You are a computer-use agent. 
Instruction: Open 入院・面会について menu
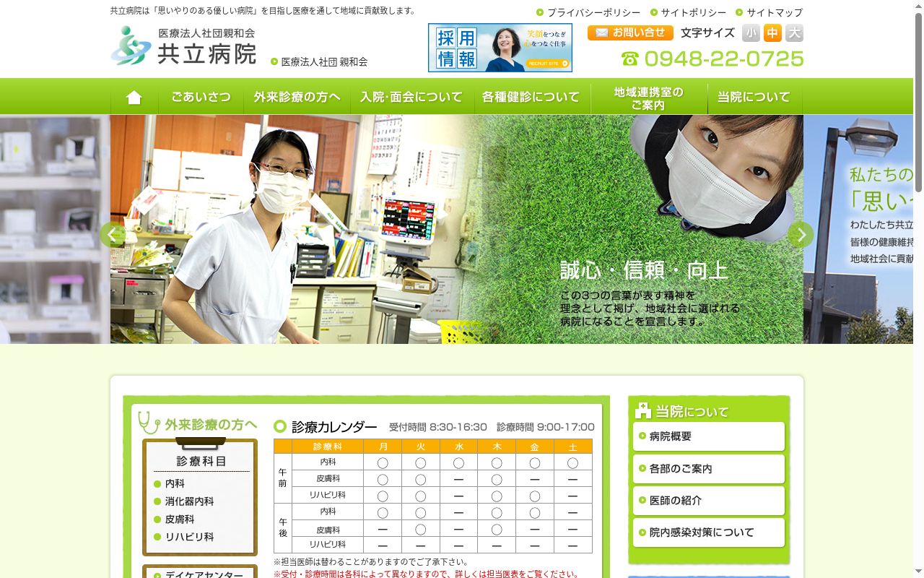point(411,97)
